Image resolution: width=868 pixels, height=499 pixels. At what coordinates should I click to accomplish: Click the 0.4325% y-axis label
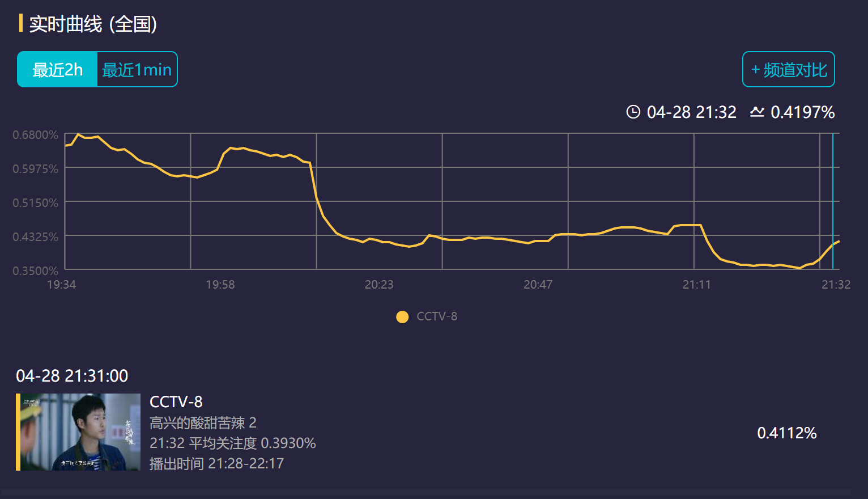36,237
